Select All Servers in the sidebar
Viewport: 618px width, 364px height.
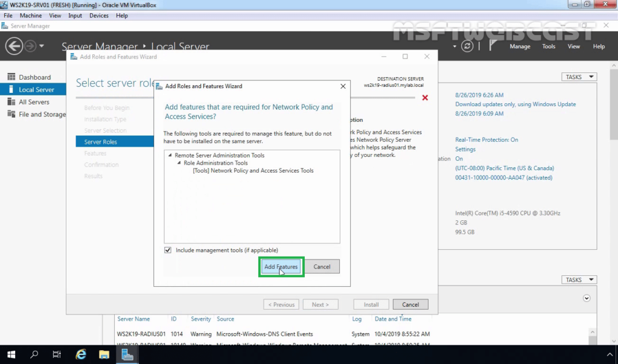pos(33,102)
